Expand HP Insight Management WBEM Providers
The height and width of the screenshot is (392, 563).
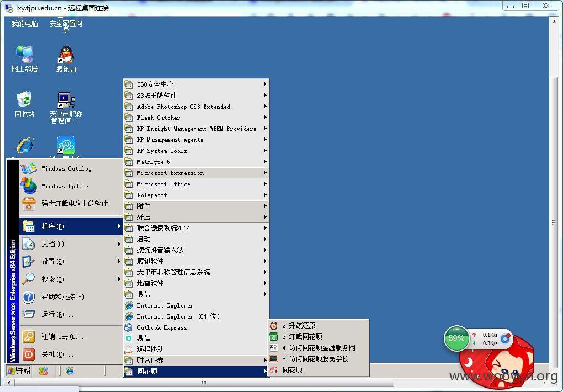tap(196, 129)
